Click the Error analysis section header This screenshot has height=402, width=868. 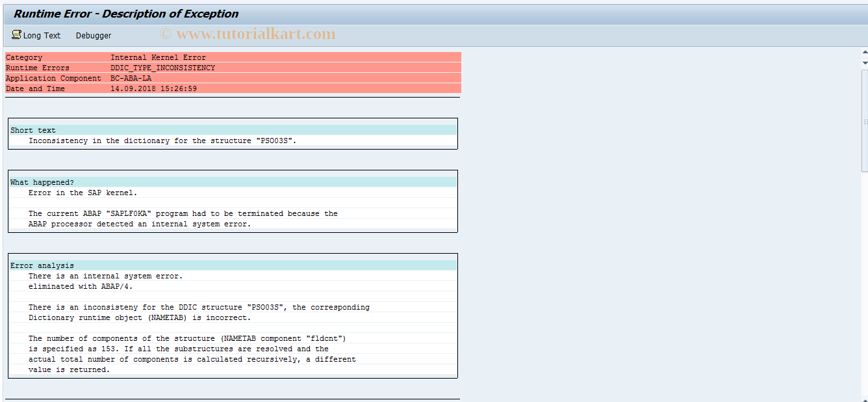233,265
